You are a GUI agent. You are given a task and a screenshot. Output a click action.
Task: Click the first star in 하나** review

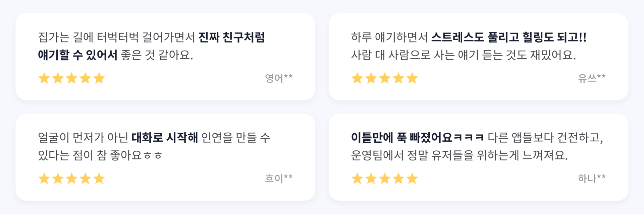357,179
